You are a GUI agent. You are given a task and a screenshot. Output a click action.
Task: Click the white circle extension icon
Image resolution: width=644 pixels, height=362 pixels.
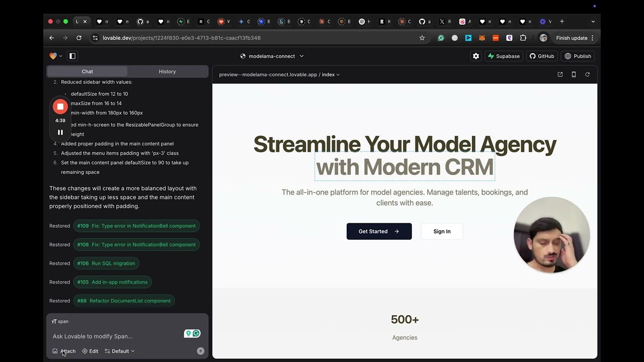(x=455, y=38)
